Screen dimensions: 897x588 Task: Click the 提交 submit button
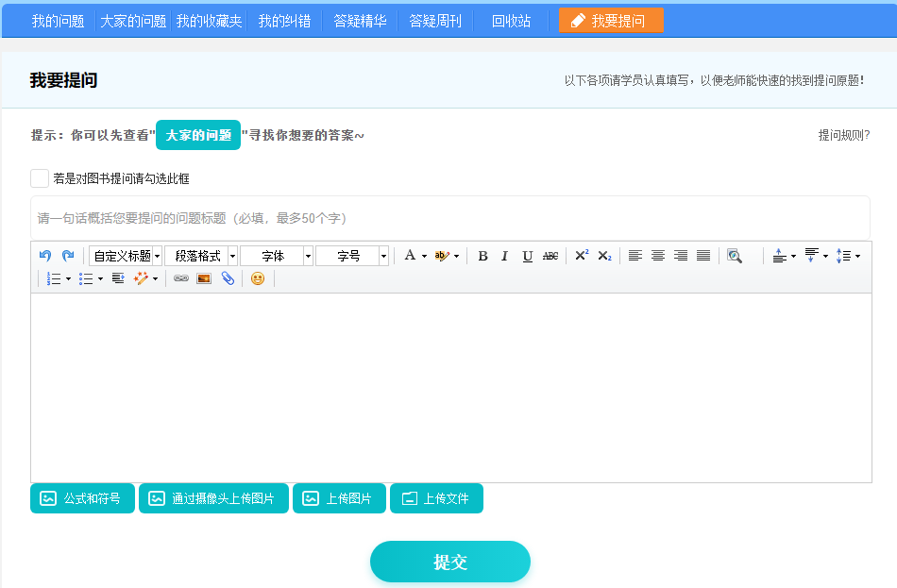[x=449, y=561]
